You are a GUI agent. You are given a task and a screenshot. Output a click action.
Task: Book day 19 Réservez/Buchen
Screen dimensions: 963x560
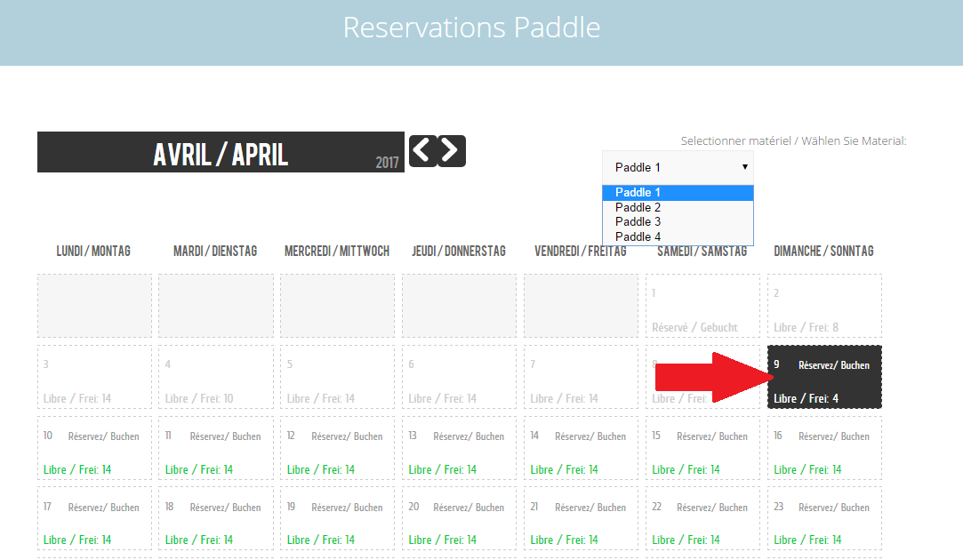point(347,508)
